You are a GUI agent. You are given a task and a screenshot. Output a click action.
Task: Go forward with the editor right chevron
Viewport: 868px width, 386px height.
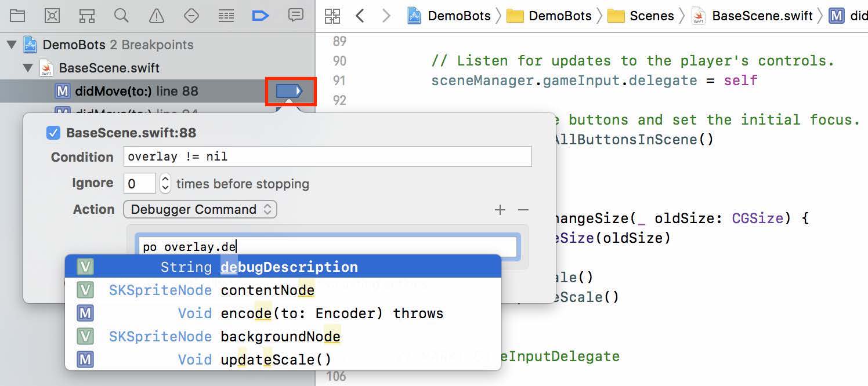point(386,16)
